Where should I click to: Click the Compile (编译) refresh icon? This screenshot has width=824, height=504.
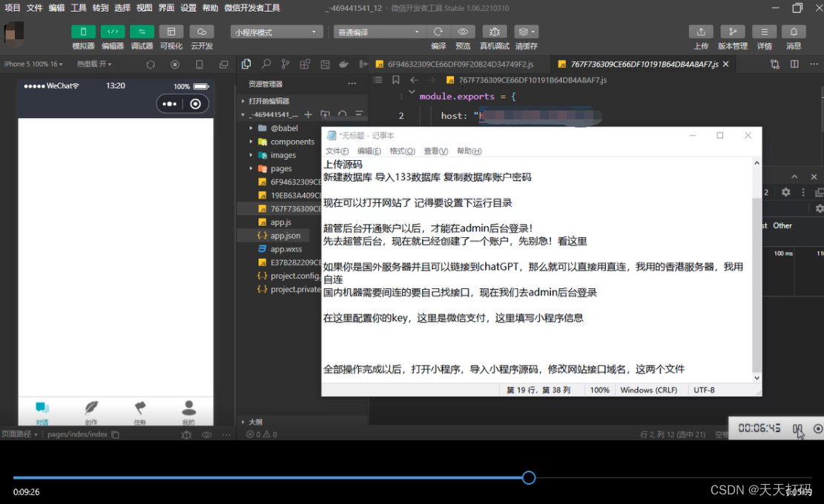pyautogui.click(x=438, y=31)
